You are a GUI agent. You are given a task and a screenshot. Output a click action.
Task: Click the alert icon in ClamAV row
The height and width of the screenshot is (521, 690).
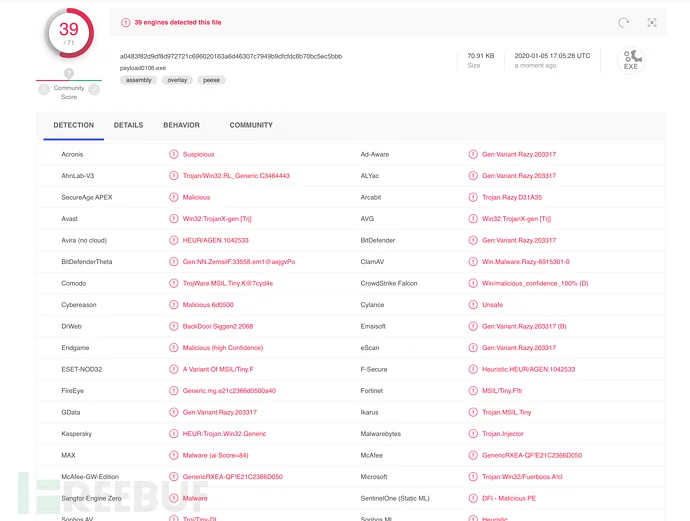(x=473, y=261)
